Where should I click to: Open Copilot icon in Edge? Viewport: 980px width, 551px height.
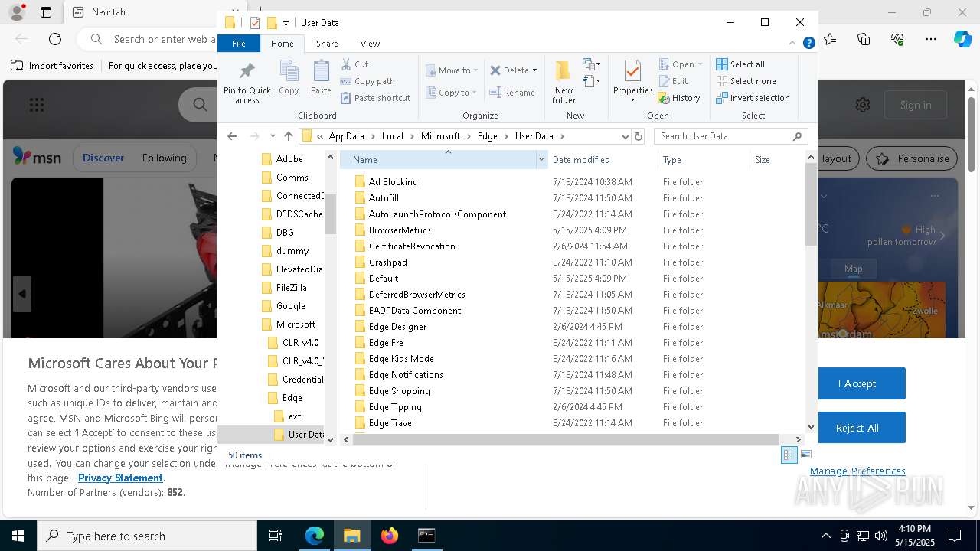[962, 39]
